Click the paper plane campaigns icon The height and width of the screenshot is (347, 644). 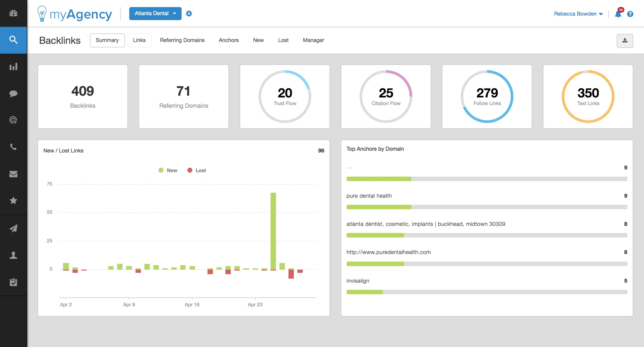[13, 228]
